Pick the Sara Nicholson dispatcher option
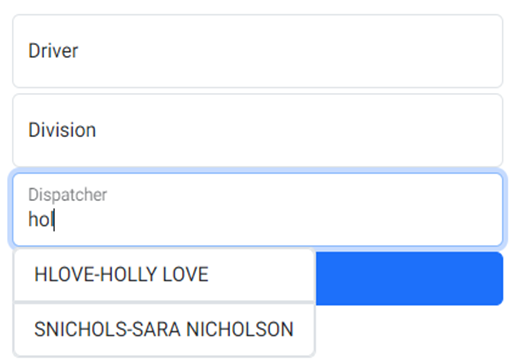Screen dimensions: 513x363 pyautogui.click(x=164, y=329)
